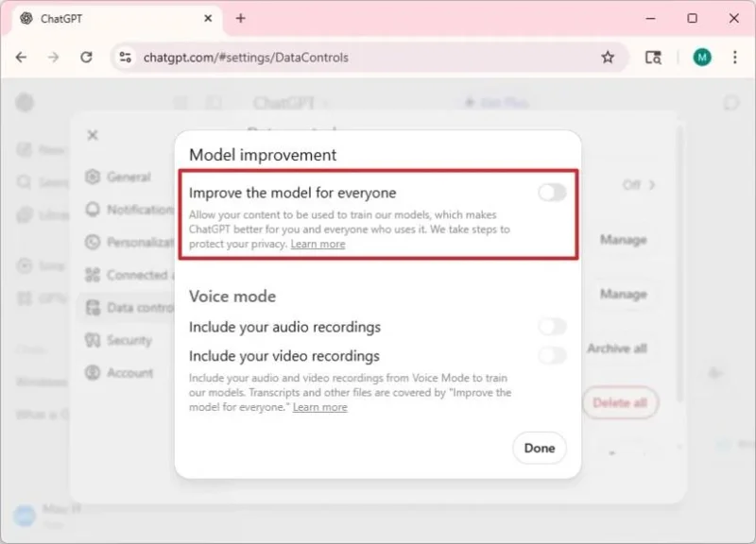Toggle Improve the model for everyone switch
The width and height of the screenshot is (756, 544).
point(552,193)
